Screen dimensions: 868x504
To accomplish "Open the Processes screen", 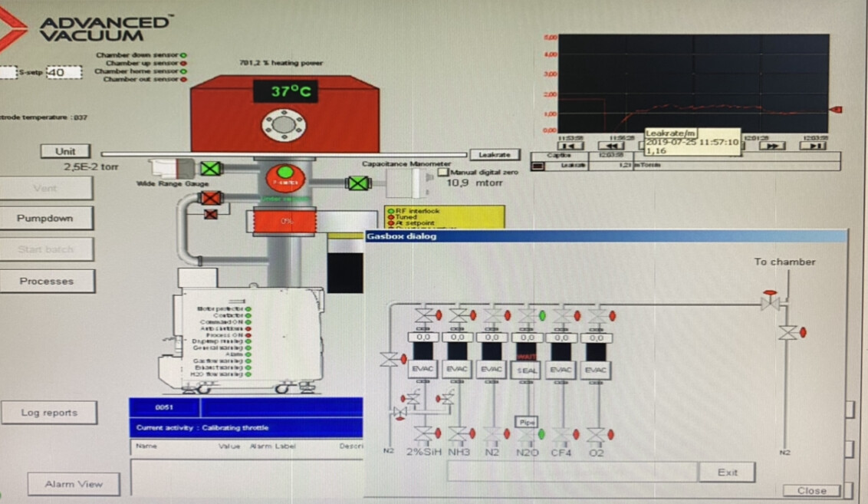I will 47,282.
